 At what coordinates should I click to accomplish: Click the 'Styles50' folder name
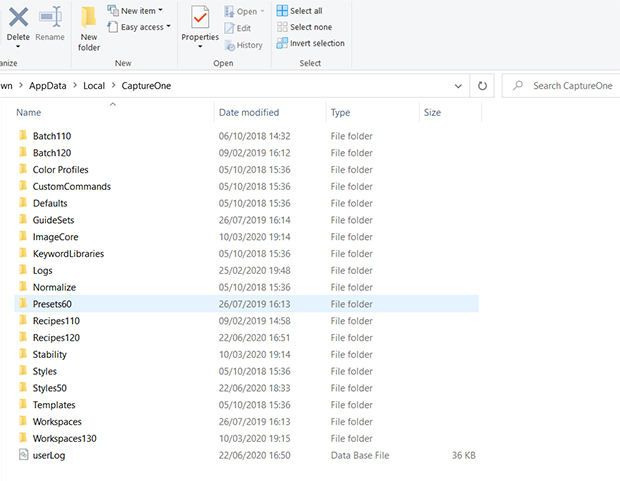[50, 388]
